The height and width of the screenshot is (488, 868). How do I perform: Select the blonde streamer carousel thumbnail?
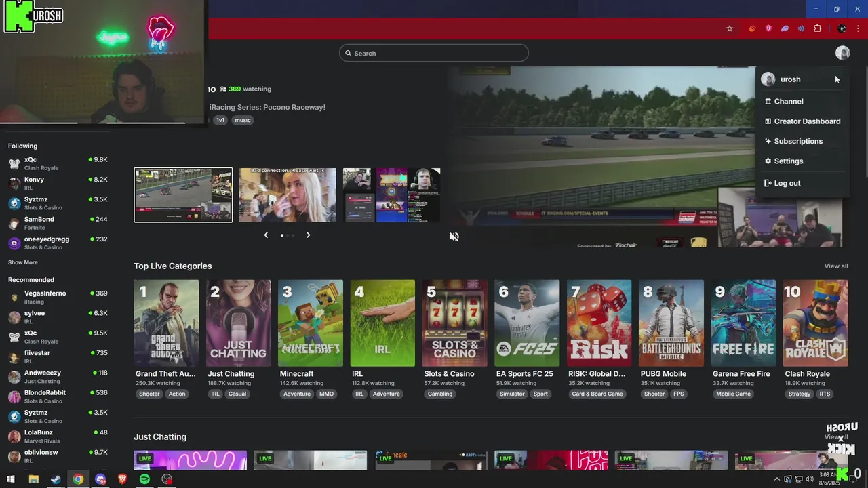coord(288,195)
